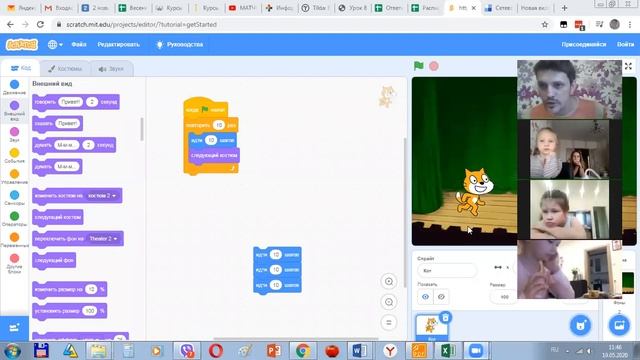The width and height of the screenshot is (640, 360).
Task: Open the Редактировать menu
Action: pyautogui.click(x=118, y=44)
